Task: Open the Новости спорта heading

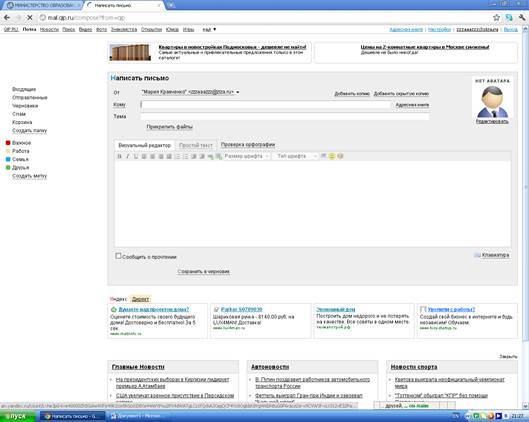Action: pyautogui.click(x=414, y=367)
